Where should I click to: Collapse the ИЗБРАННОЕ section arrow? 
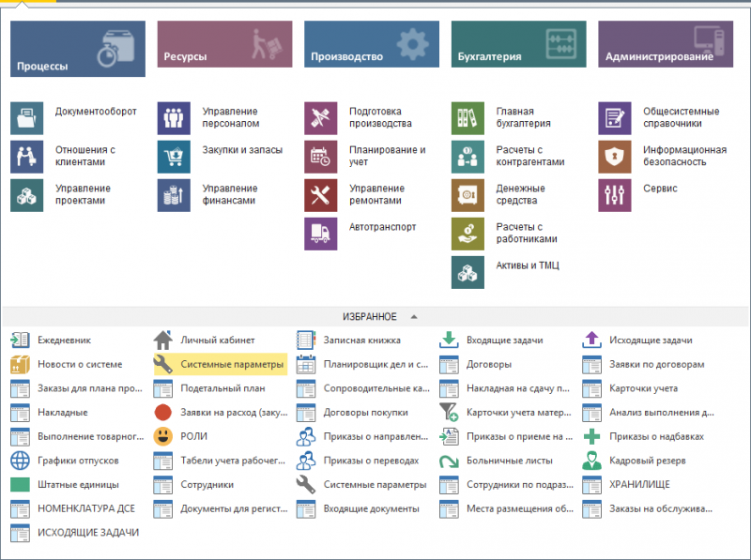pyautogui.click(x=414, y=317)
